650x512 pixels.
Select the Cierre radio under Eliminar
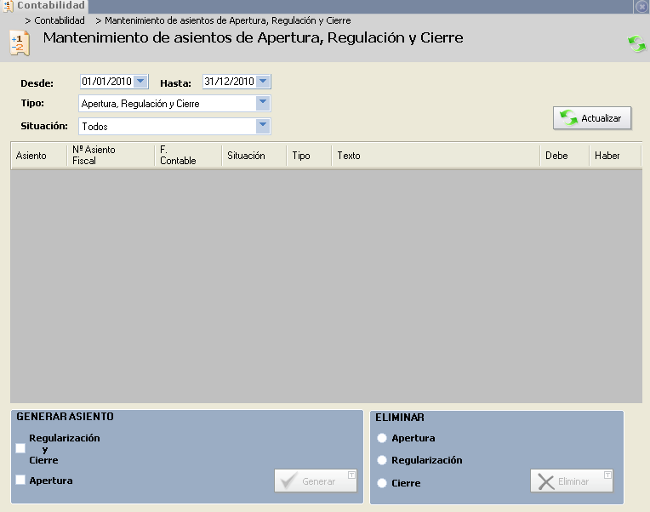[x=382, y=483]
